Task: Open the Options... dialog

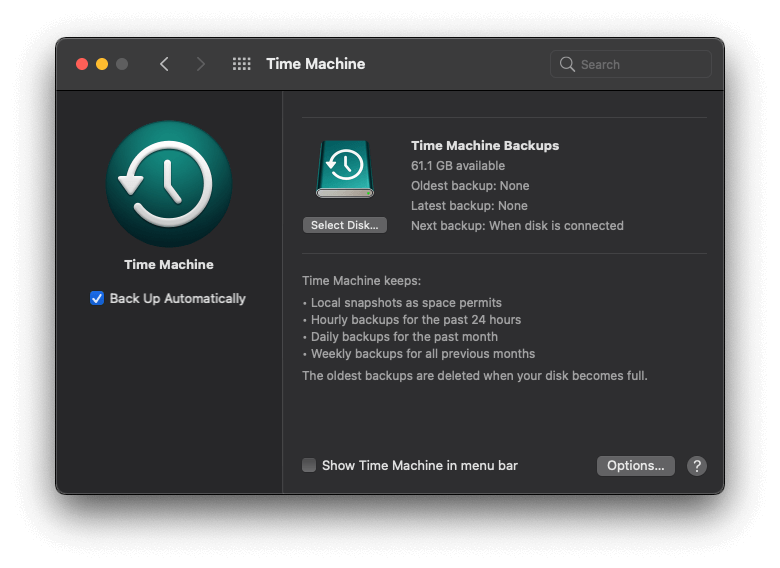Action: (636, 466)
